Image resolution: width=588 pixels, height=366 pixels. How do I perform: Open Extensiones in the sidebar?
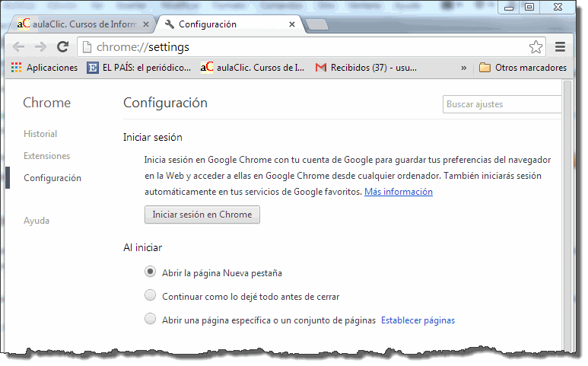pyautogui.click(x=47, y=156)
